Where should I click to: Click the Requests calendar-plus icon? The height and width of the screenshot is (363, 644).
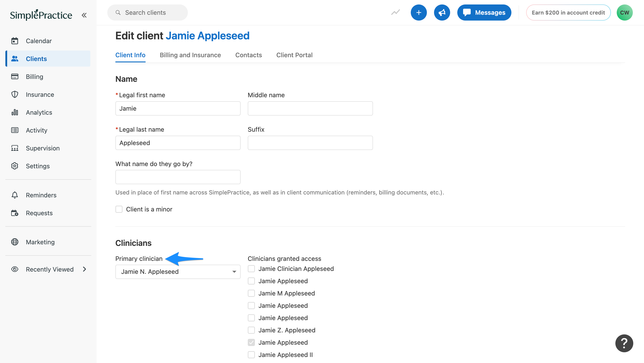pyautogui.click(x=15, y=213)
